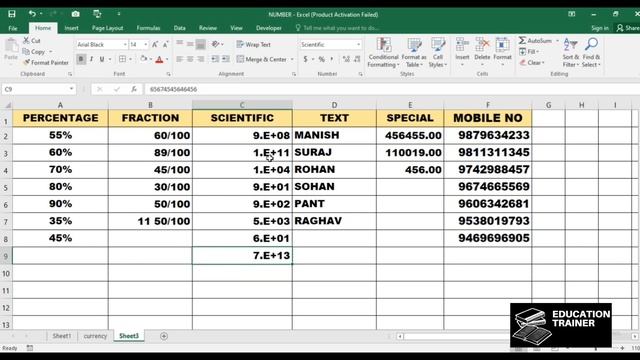Add a new sheet

[x=164, y=336]
